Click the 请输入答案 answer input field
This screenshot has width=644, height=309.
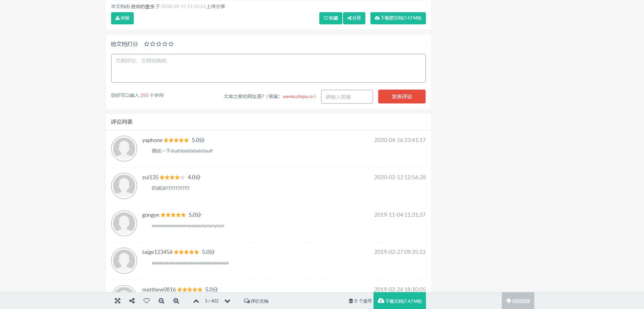point(347,97)
